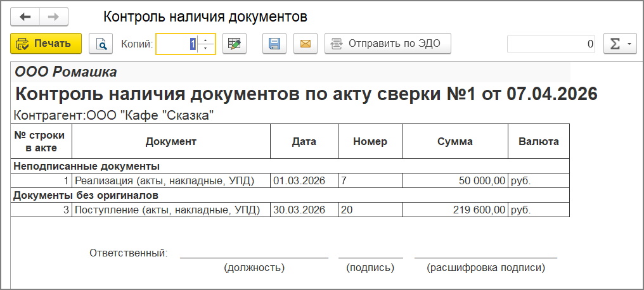
Task: Click the Номер column header
Action: click(x=370, y=141)
